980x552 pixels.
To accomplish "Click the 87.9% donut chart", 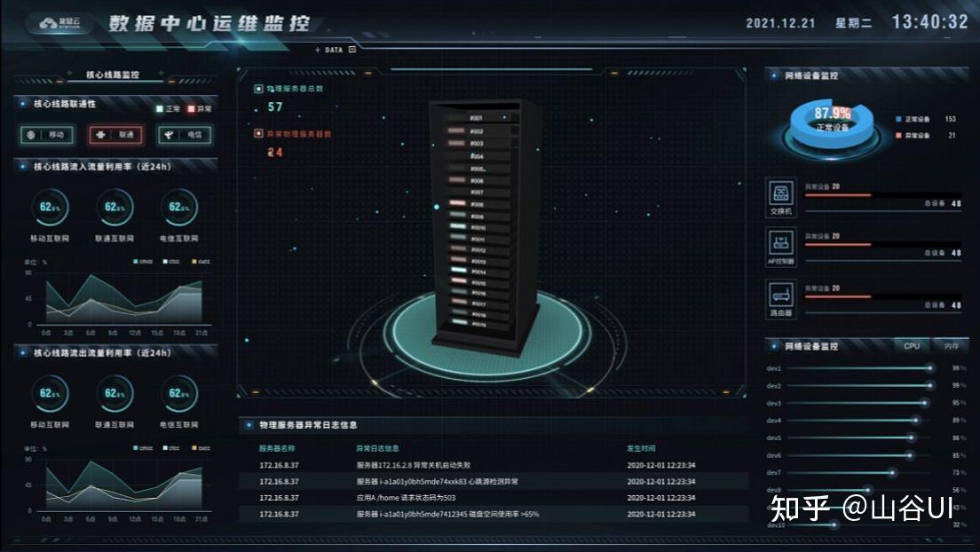I will (832, 122).
